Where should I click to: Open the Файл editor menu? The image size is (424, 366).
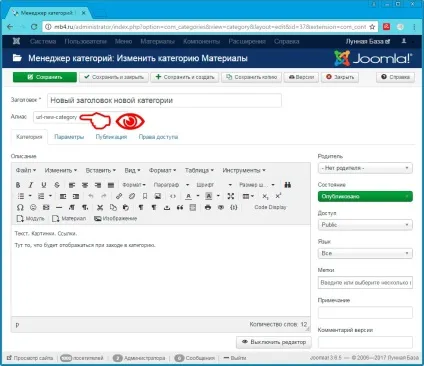point(26,170)
